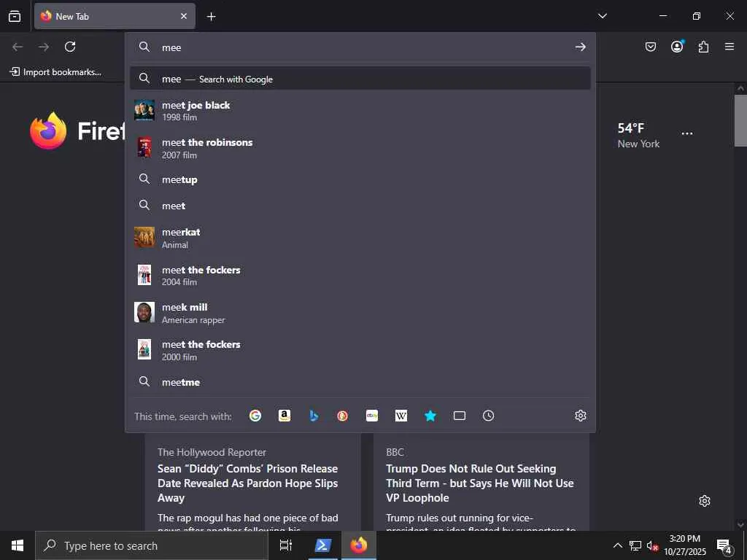Show hidden system tray icons
The height and width of the screenshot is (560, 747).
click(x=617, y=545)
